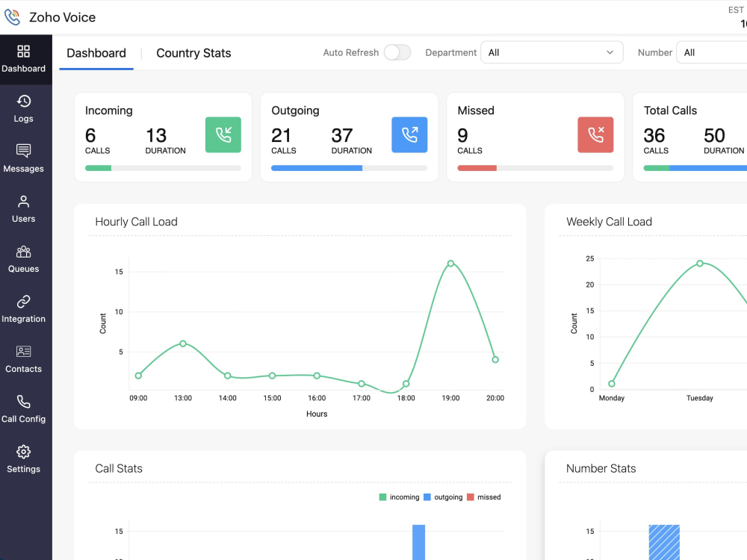The height and width of the screenshot is (560, 747).
Task: Click the 09:00 data point on Hourly chart
Action: 138,376
